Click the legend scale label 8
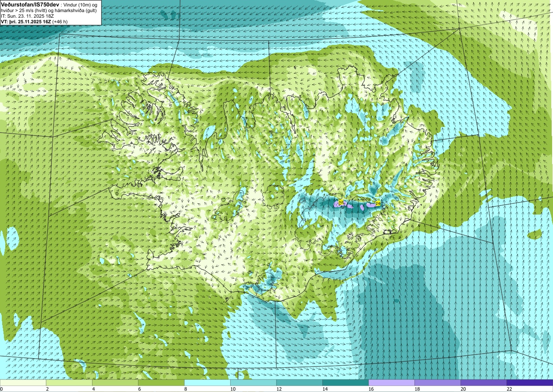553x392 pixels. (185, 389)
